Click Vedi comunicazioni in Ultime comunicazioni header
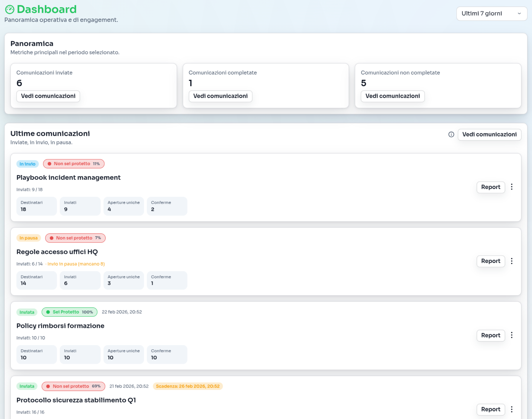The image size is (532, 419). click(x=489, y=134)
